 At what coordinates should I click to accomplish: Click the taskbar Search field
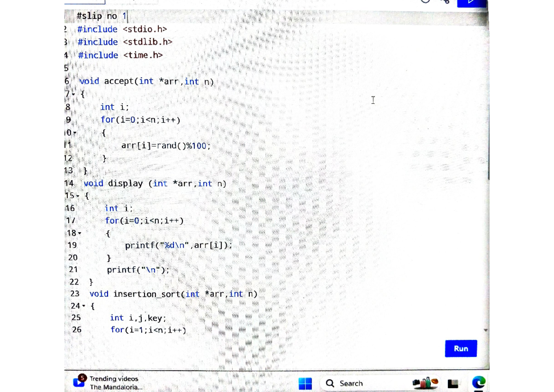[x=351, y=383]
